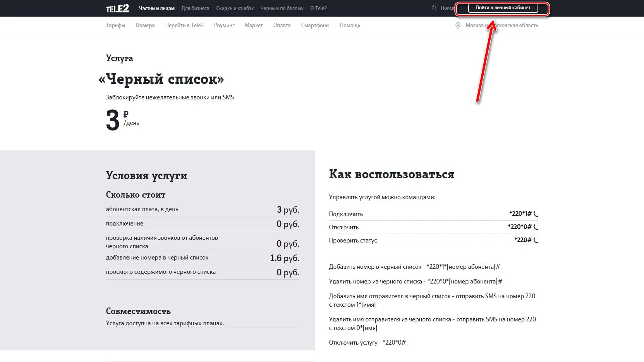Click Удалить номер из черного списка instruction
The height and width of the screenshot is (362, 644).
[x=416, y=282]
